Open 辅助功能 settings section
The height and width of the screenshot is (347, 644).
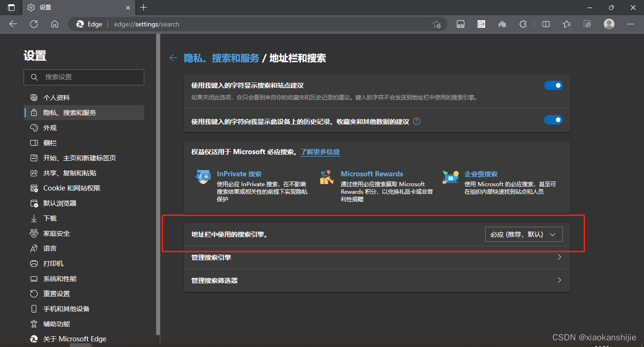coord(84,324)
